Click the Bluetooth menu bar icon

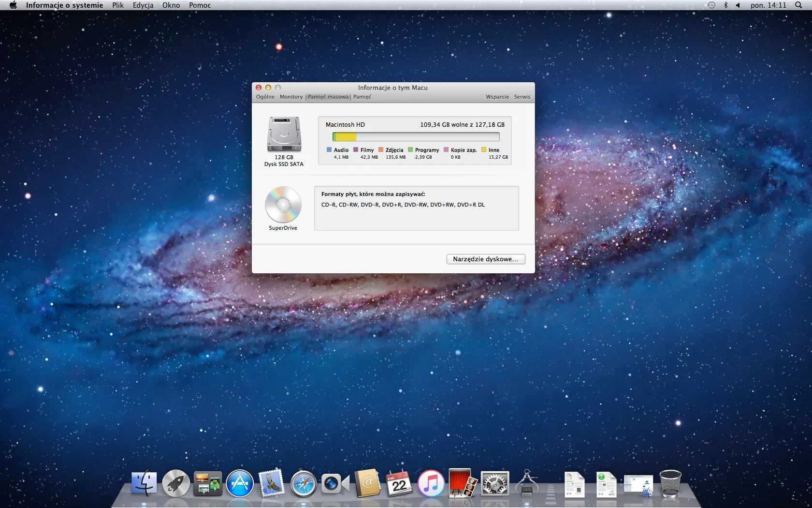725,5
